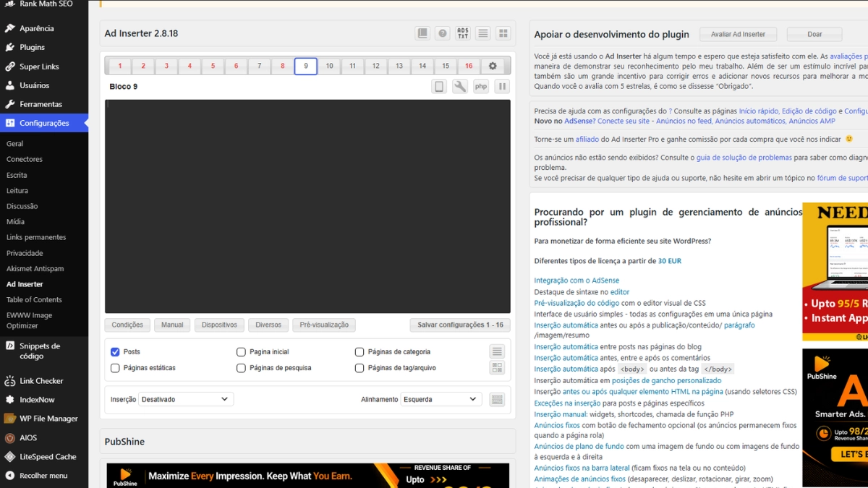Open Aparência in the sidebar

pos(36,28)
